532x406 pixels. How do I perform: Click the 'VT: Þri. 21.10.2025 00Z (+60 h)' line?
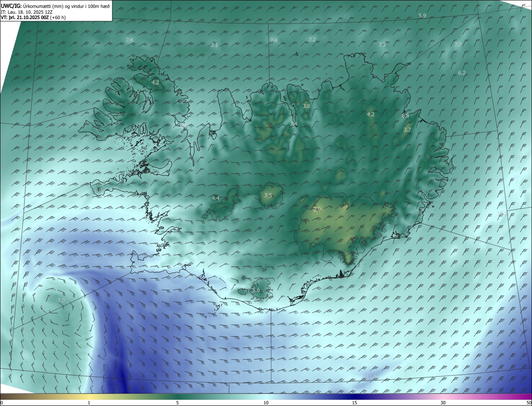point(33,17)
